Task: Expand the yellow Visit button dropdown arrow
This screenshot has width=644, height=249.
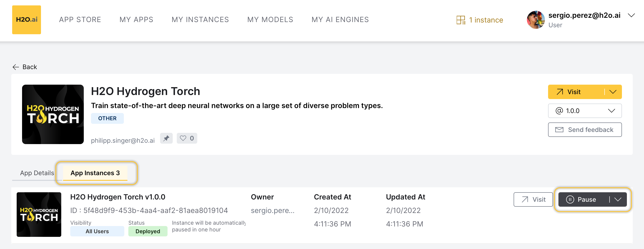Action: pyautogui.click(x=613, y=92)
